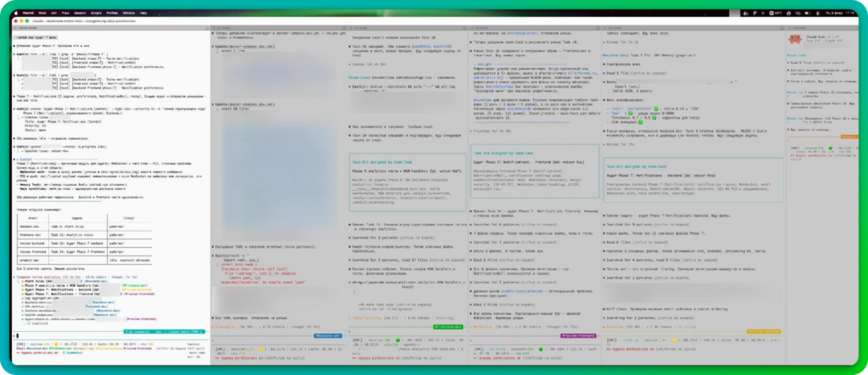868x375 pixels.
Task: Click the green @frontend-dev badge
Action: click(448, 327)
